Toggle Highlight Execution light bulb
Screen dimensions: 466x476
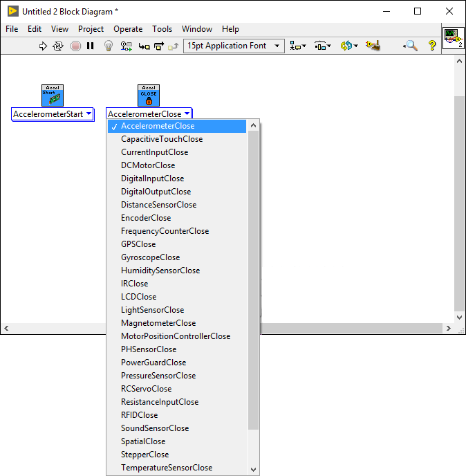pyautogui.click(x=109, y=46)
